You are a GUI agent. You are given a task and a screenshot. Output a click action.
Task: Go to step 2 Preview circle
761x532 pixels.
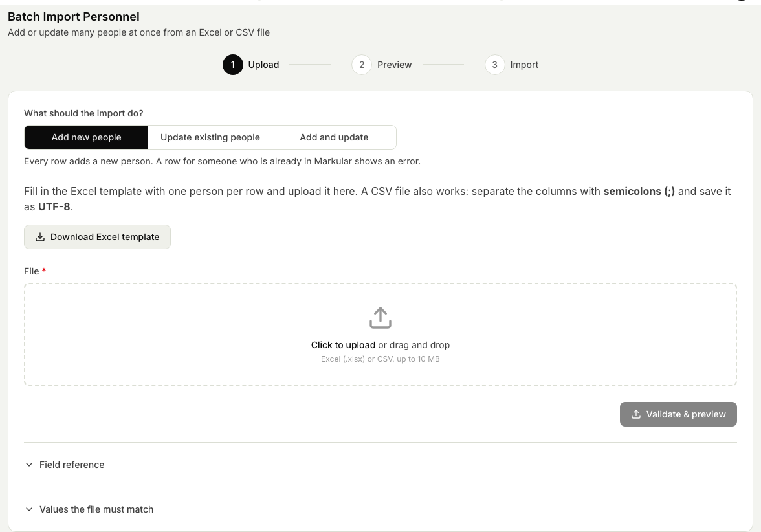pyautogui.click(x=362, y=65)
